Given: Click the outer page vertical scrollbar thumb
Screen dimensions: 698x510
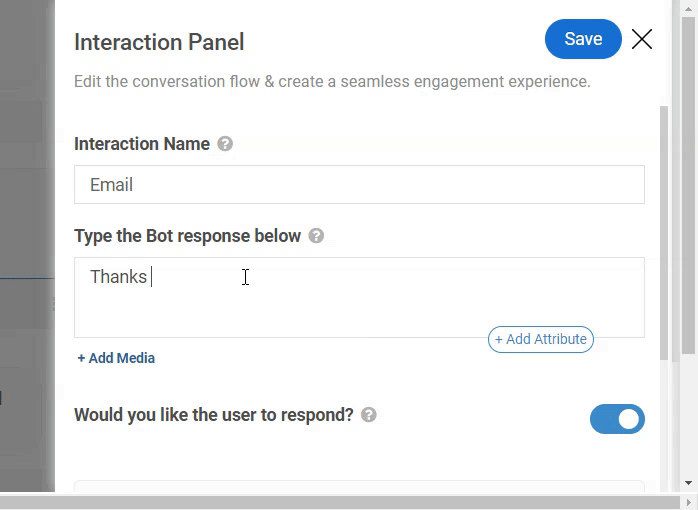Looking at the screenshot, I should [x=688, y=185].
